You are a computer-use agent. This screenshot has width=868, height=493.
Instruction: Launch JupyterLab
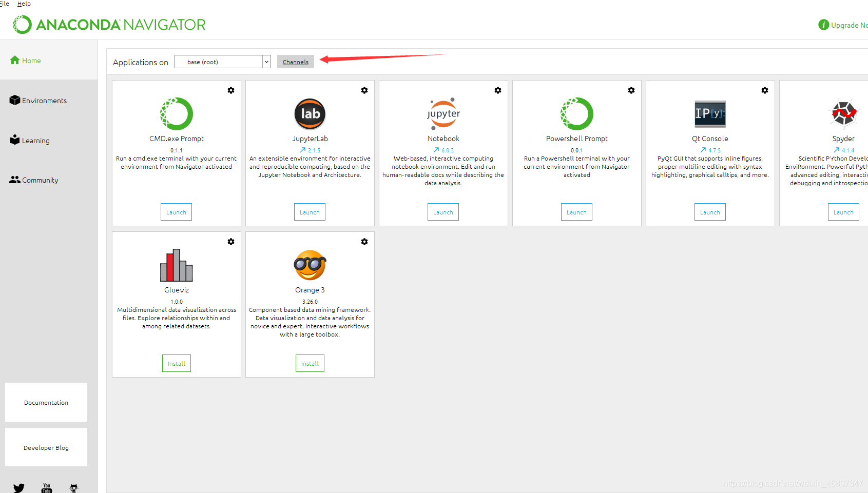pyautogui.click(x=310, y=212)
